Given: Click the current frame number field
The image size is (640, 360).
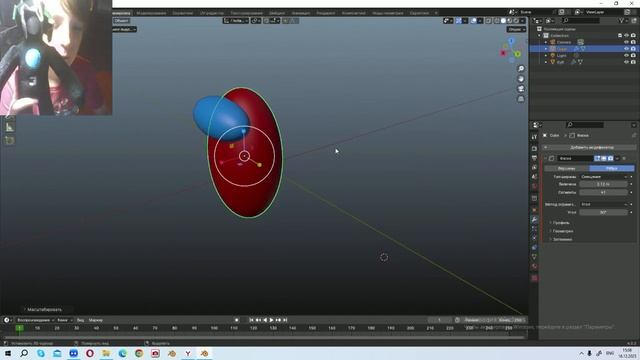Looking at the screenshot, I should [x=440, y=320].
